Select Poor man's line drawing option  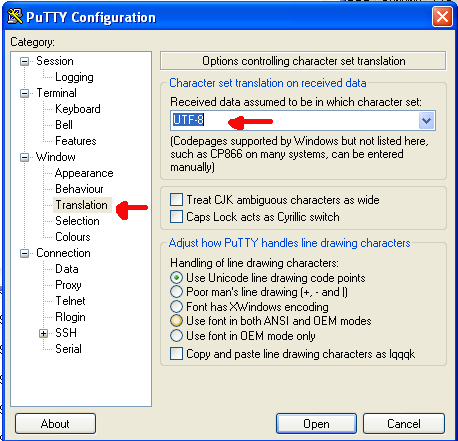click(x=176, y=292)
